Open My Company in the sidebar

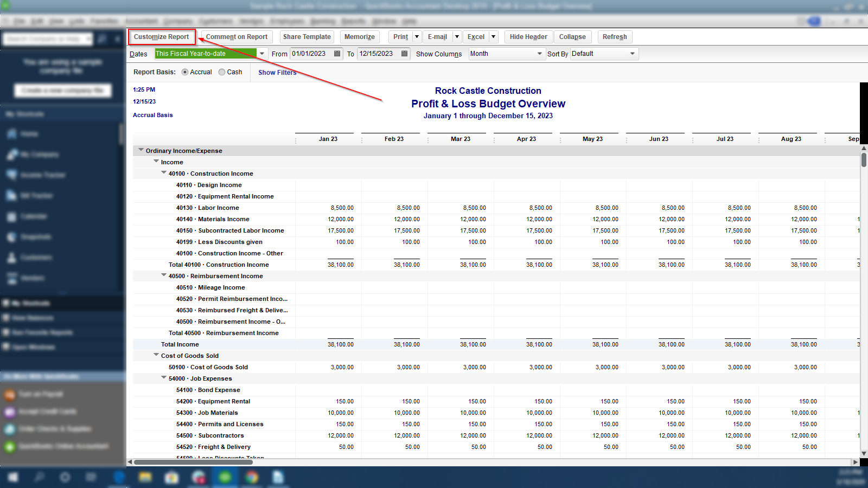click(x=33, y=155)
